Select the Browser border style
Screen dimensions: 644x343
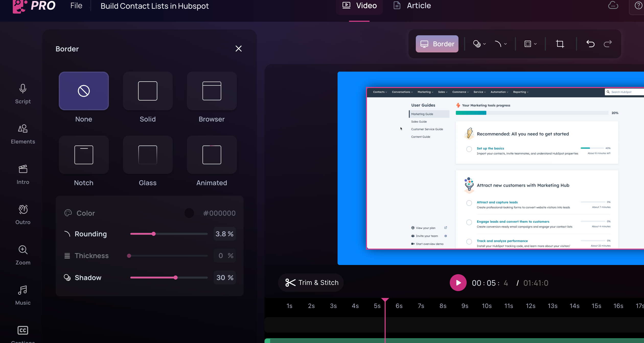coord(212,91)
